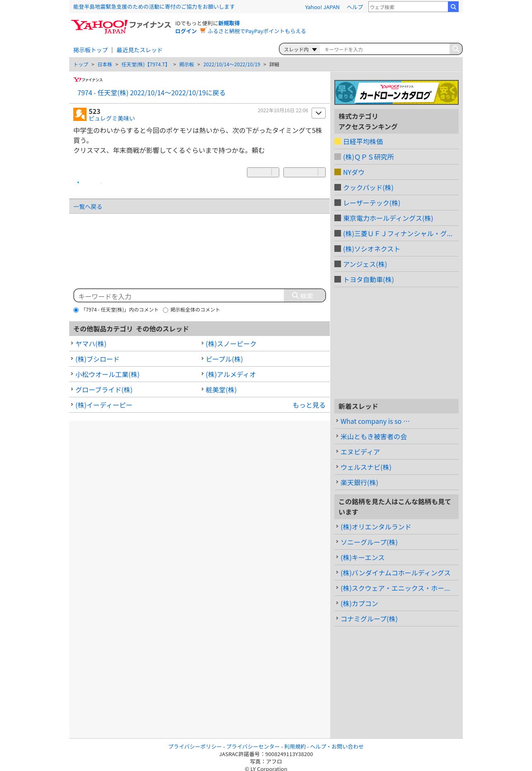This screenshot has height=771, width=532.
Task: Open トヨタ自動車(株) ranking entry
Action: [368, 280]
